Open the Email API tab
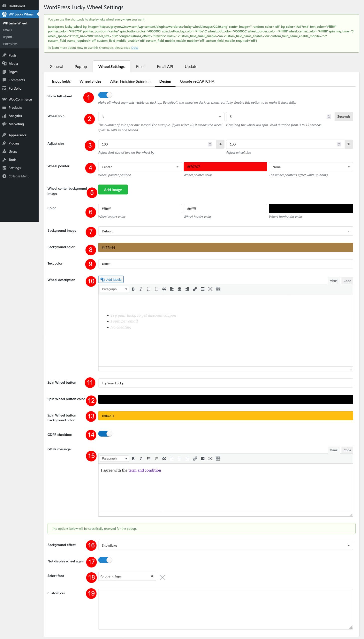364x639 pixels. pyautogui.click(x=165, y=67)
